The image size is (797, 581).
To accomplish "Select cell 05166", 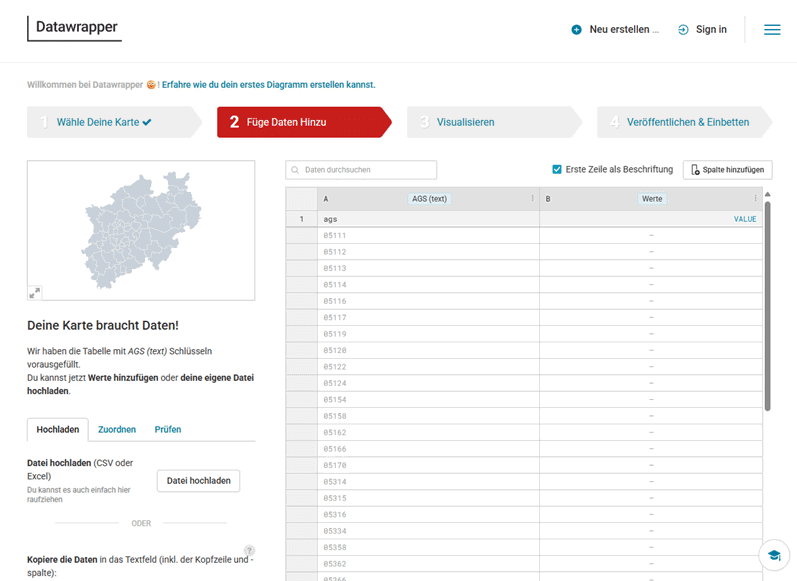I will point(428,449).
